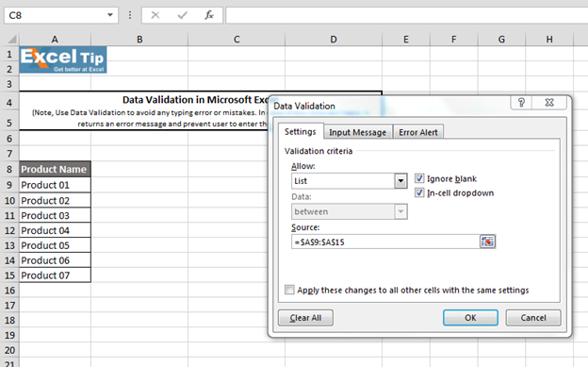The width and height of the screenshot is (588, 367).
Task: Click the Product Name header cell
Action: pyautogui.click(x=55, y=169)
